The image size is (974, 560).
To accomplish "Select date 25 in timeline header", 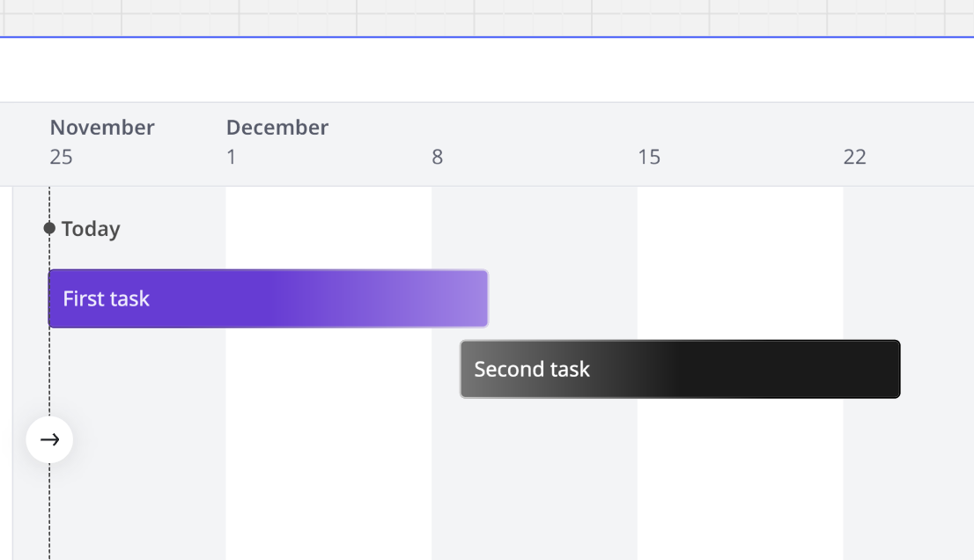I will (x=61, y=157).
